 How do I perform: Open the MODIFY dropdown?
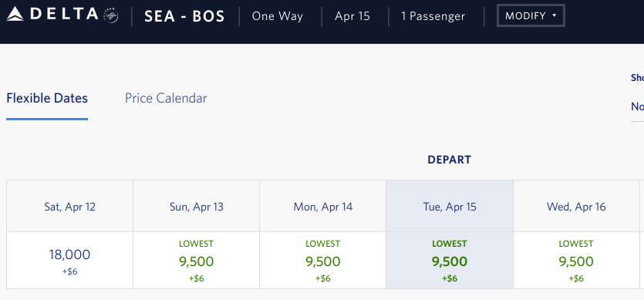tap(531, 16)
